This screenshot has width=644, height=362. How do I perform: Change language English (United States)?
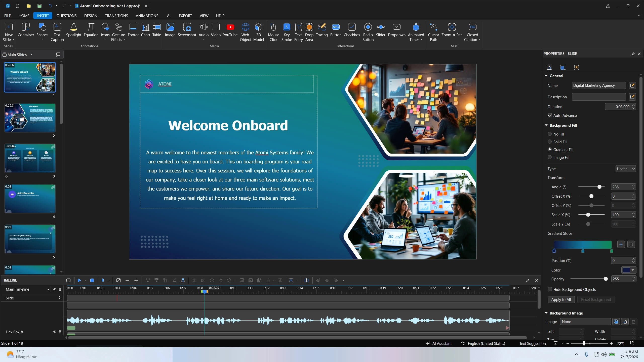(483, 344)
